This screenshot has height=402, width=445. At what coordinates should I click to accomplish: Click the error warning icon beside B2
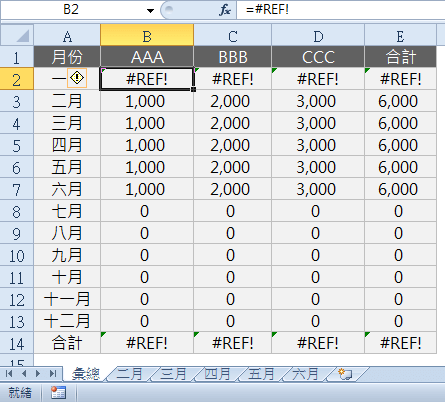point(77,78)
